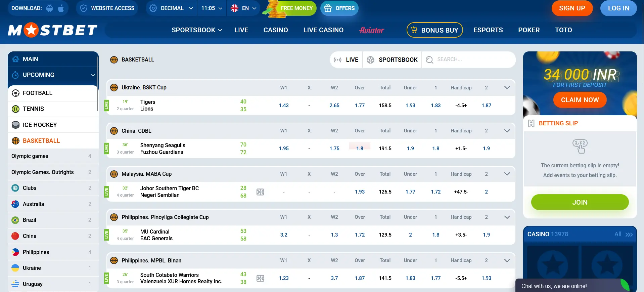Download the Apple iOS app

[x=61, y=8]
